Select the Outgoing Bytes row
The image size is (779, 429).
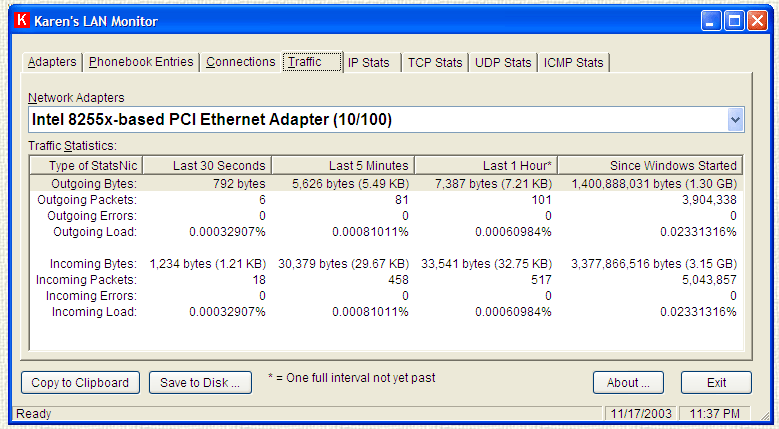point(385,183)
